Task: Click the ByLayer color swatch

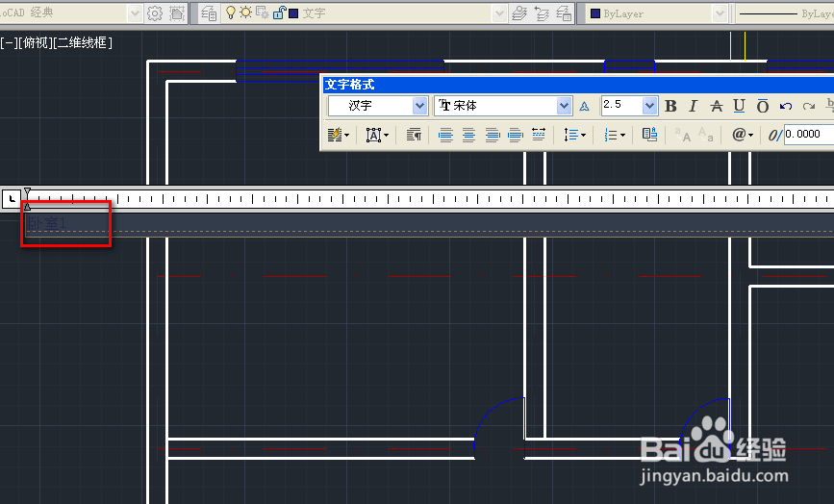Action: (x=595, y=13)
